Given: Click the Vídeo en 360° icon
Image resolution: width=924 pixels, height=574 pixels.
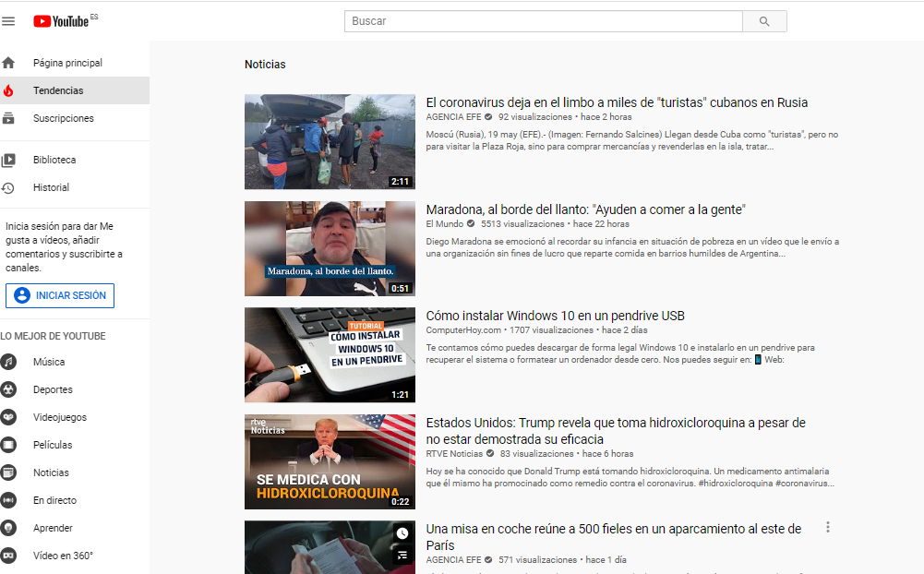Looking at the screenshot, I should pos(9,554).
